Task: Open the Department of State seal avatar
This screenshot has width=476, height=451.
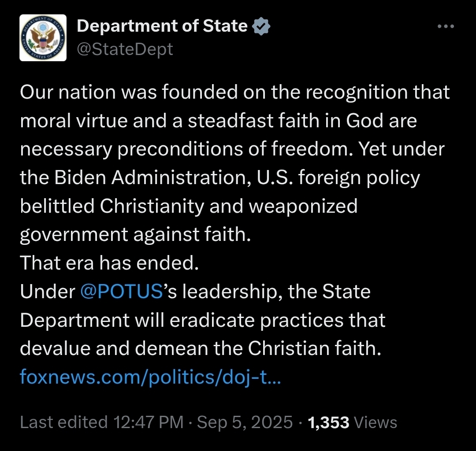Action: (x=43, y=37)
